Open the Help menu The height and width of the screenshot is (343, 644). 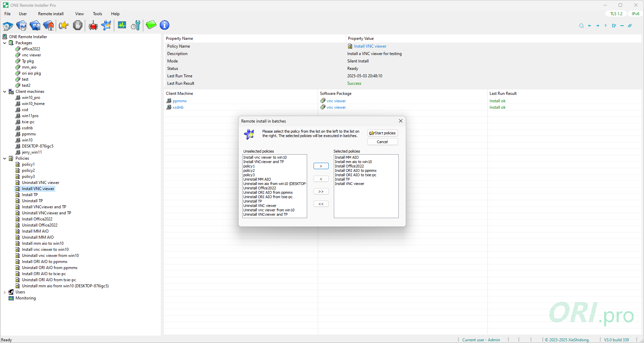point(115,14)
